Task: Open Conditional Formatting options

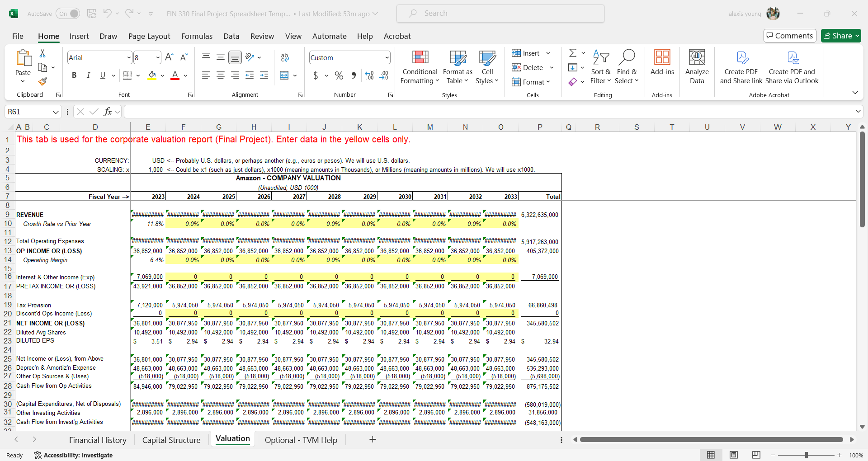Action: click(420, 67)
